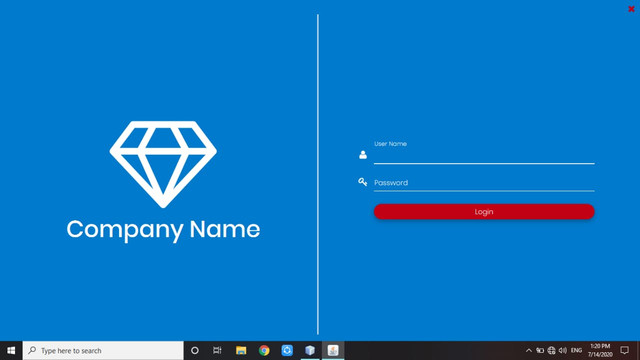Screen dimensions: 640x360
Task: Open Google Chrome from the taskbar
Action: click(x=264, y=351)
